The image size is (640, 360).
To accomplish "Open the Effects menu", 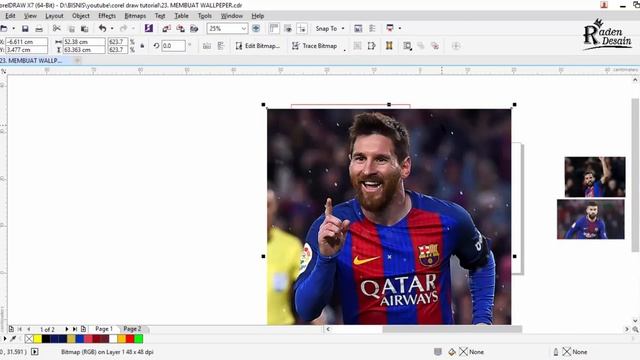I will pos(107,16).
